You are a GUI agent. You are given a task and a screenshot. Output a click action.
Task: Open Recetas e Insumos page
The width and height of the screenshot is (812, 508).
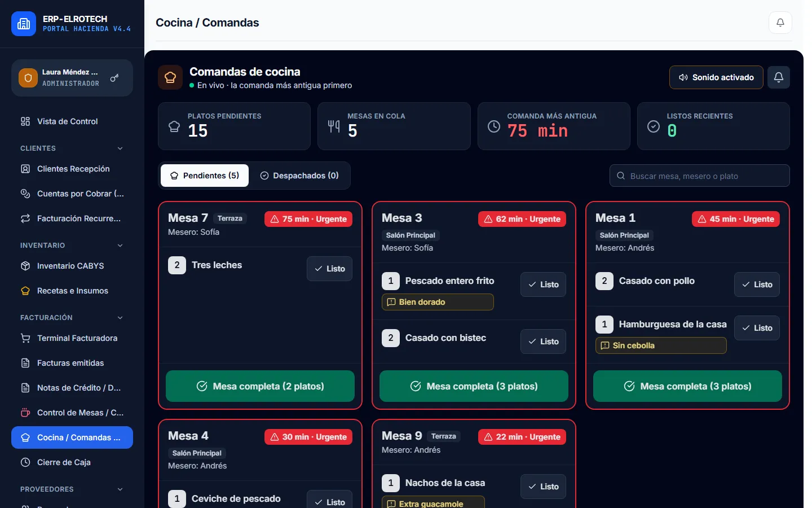point(72,291)
